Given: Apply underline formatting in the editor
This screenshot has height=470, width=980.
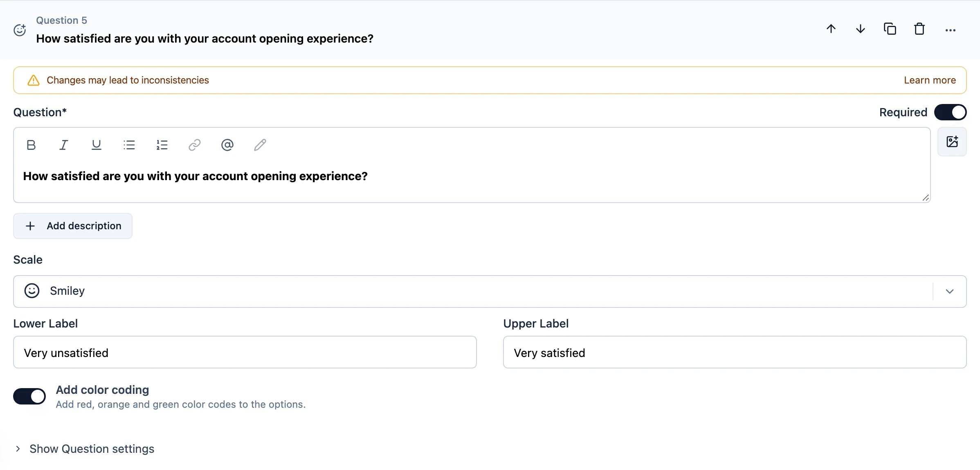Looking at the screenshot, I should (96, 145).
